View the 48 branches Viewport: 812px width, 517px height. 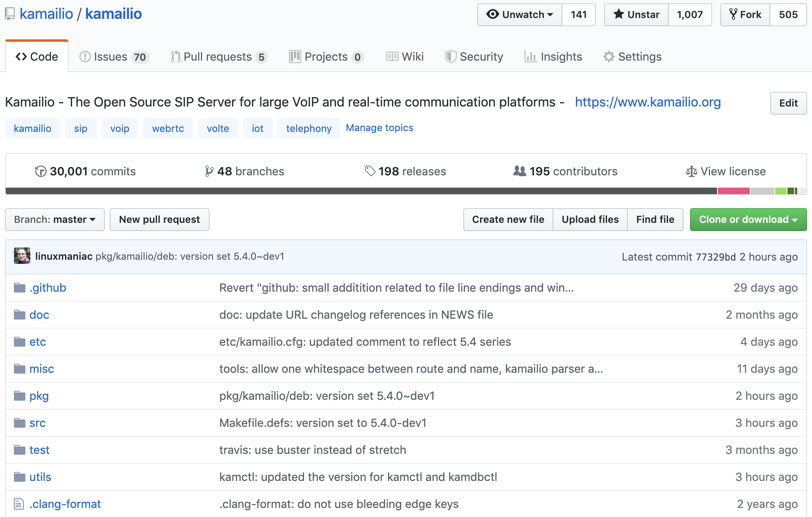coord(245,171)
